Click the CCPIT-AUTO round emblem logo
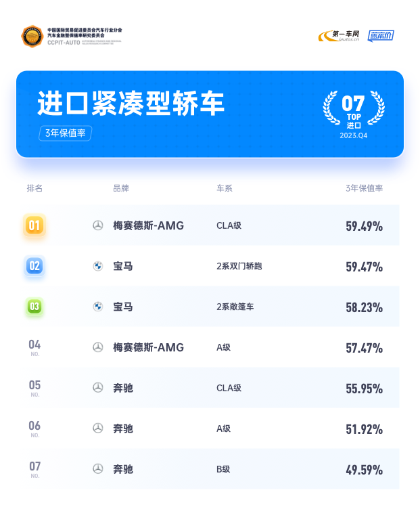Screen dimensions: 420x528 32,37
